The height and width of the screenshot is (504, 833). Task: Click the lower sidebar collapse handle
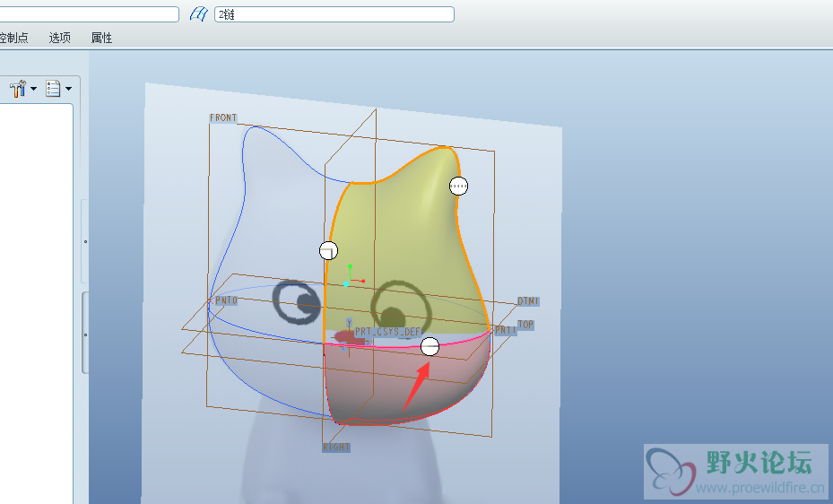tap(85, 334)
